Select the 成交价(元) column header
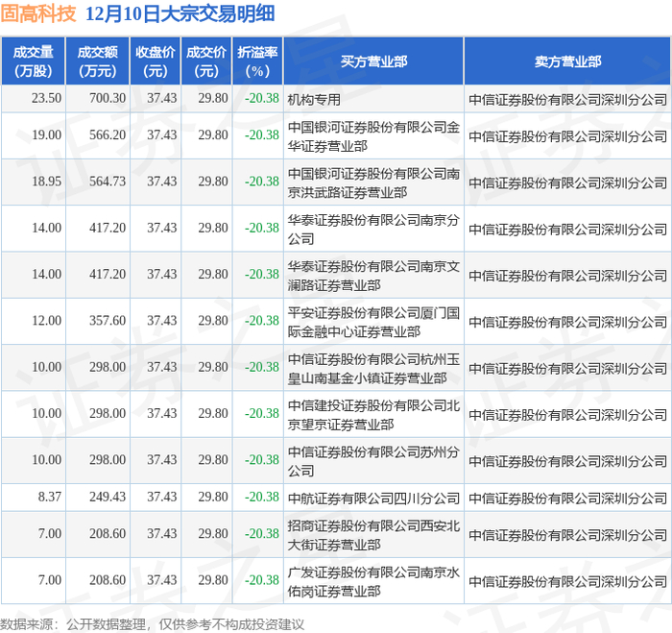Screen dimensions: 672x633 [206, 61]
